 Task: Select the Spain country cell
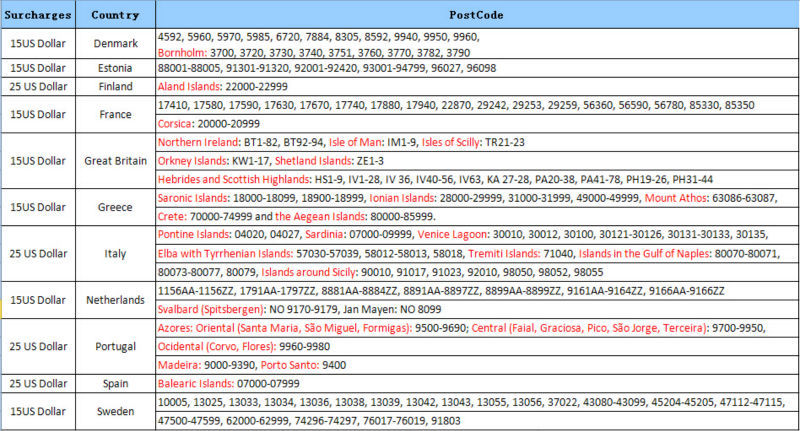tap(114, 384)
